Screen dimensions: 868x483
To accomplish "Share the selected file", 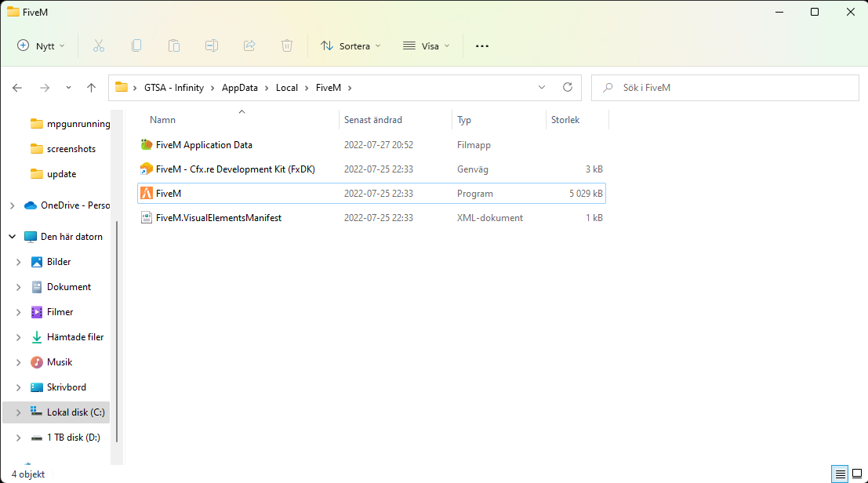I will (249, 45).
